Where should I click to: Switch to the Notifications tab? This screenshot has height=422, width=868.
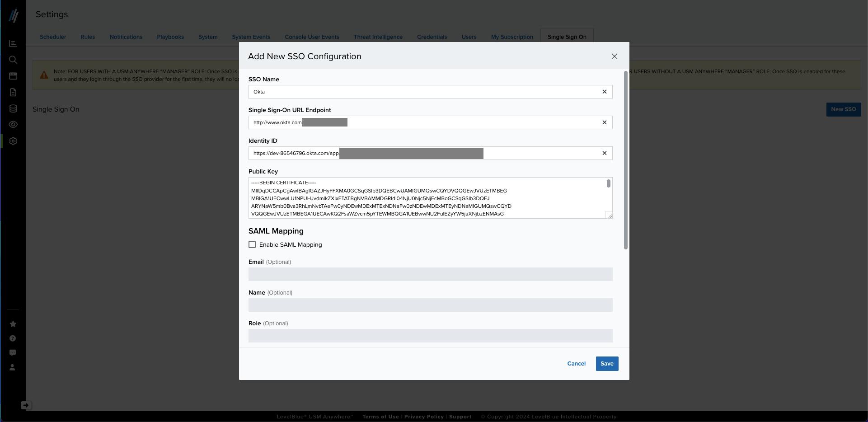(x=126, y=37)
